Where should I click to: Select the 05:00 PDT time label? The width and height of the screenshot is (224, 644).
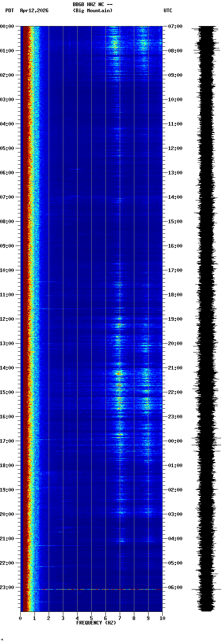(7, 148)
